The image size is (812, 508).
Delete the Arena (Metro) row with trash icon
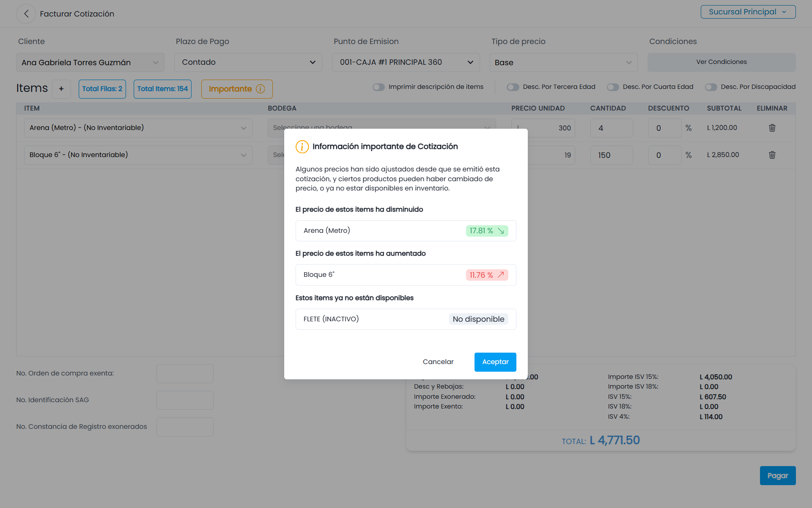pos(772,128)
